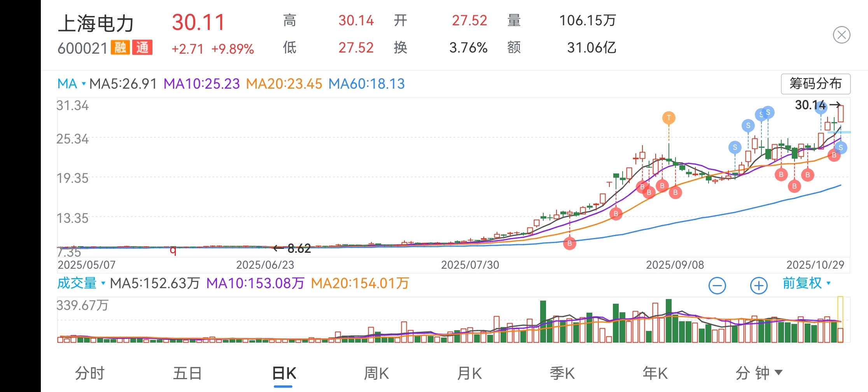Zoom in the chart with plus icon
The width and height of the screenshot is (868, 392).
[x=758, y=286]
